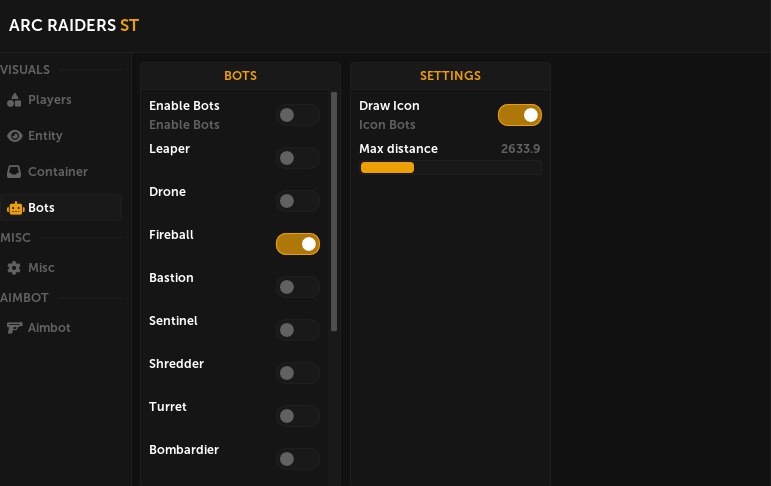Image resolution: width=771 pixels, height=486 pixels.
Task: Enable the Turret bot toggle
Action: [298, 416]
